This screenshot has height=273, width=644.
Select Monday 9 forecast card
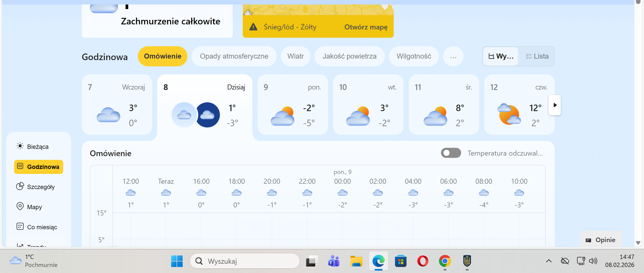[x=292, y=105]
